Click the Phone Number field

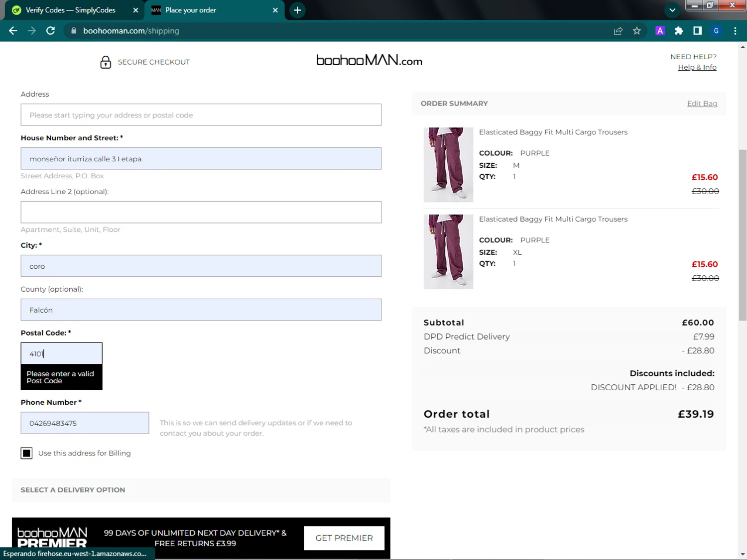(x=85, y=423)
